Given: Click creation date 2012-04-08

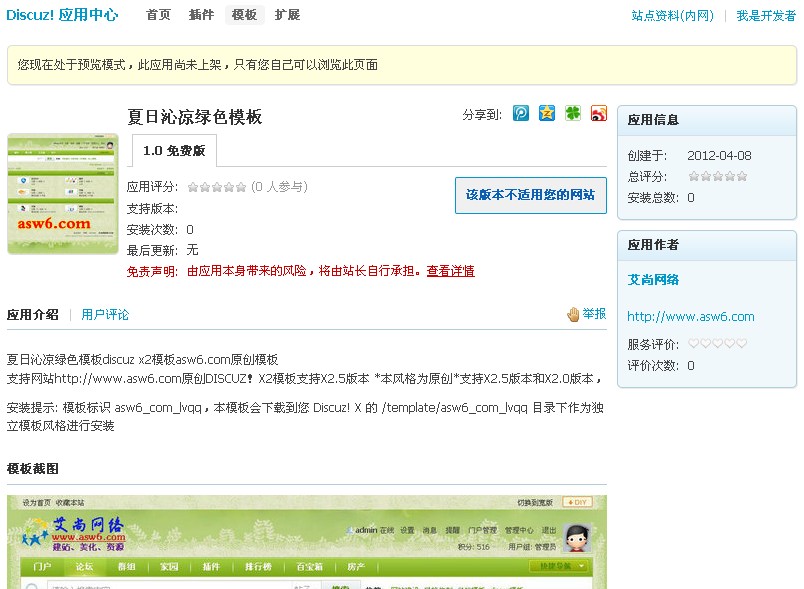Looking at the screenshot, I should pyautogui.click(x=719, y=156).
